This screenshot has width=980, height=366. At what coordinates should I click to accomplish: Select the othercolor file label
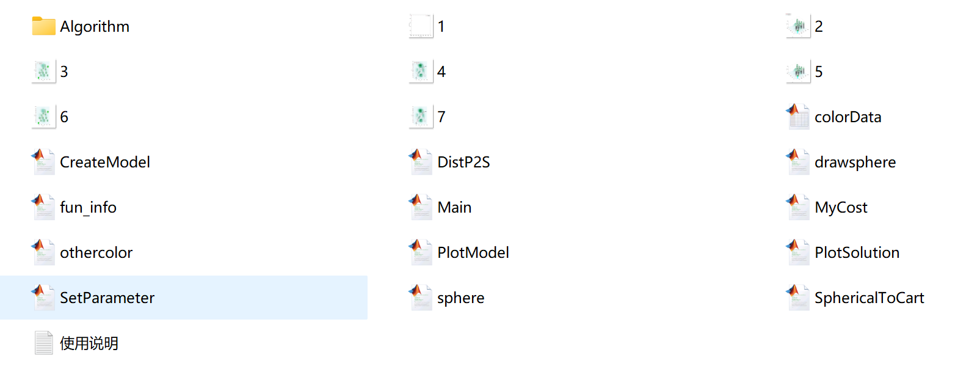coord(96,252)
